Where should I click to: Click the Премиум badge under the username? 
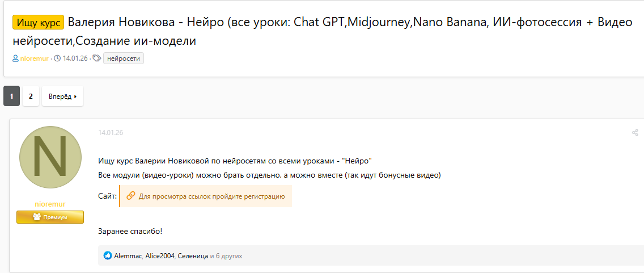[x=50, y=217]
